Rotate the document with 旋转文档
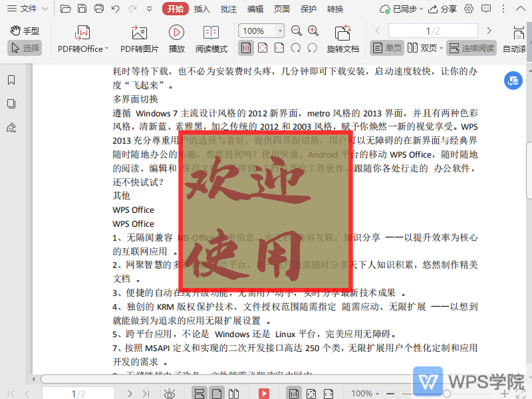The width and height of the screenshot is (532, 399). 343,39
